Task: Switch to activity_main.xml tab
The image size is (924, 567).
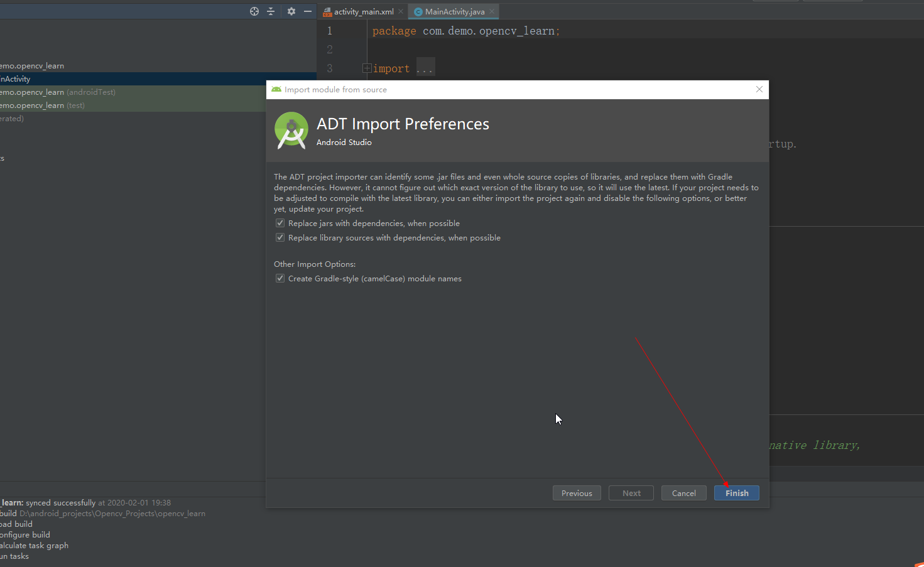Action: click(363, 11)
